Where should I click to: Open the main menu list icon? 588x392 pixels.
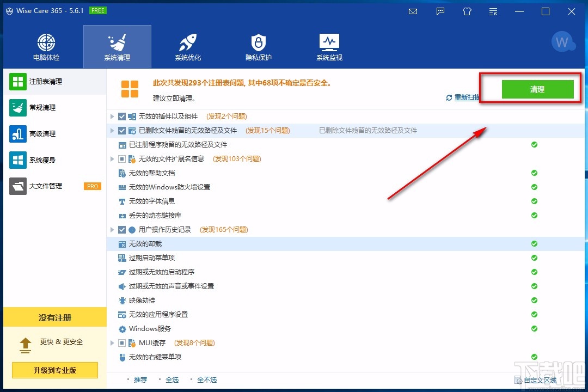point(493,11)
